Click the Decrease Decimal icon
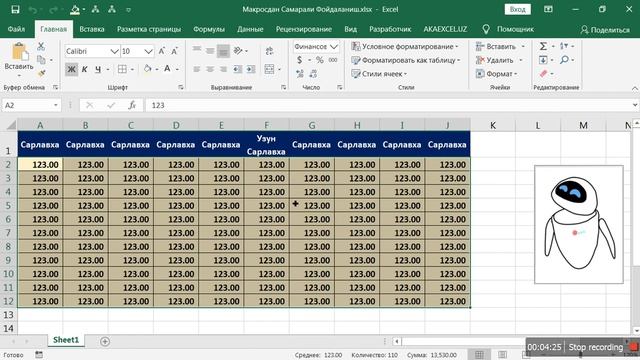640x360 pixels. click(313, 73)
